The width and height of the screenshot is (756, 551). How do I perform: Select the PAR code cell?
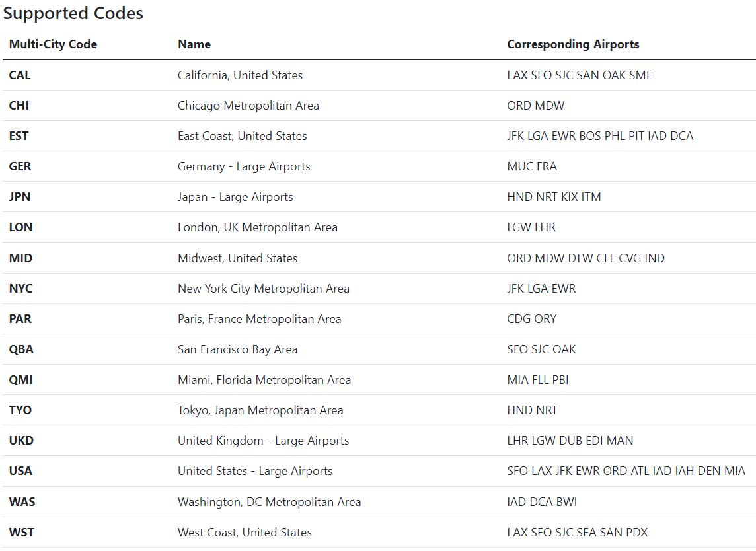pos(20,319)
